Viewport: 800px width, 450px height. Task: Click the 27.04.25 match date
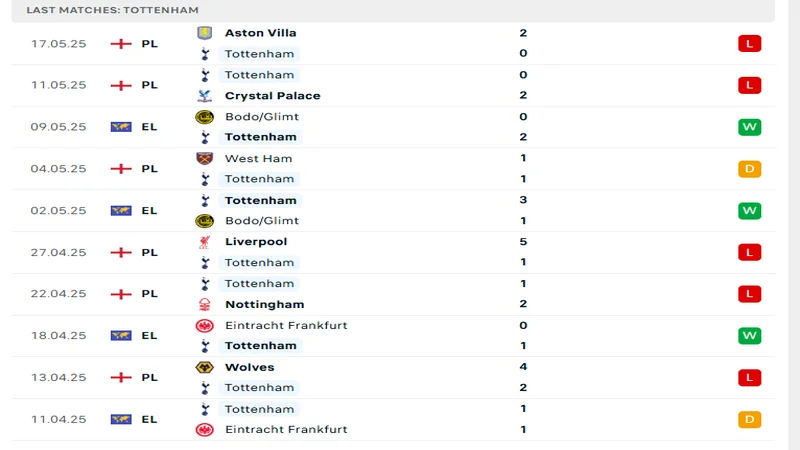point(59,252)
